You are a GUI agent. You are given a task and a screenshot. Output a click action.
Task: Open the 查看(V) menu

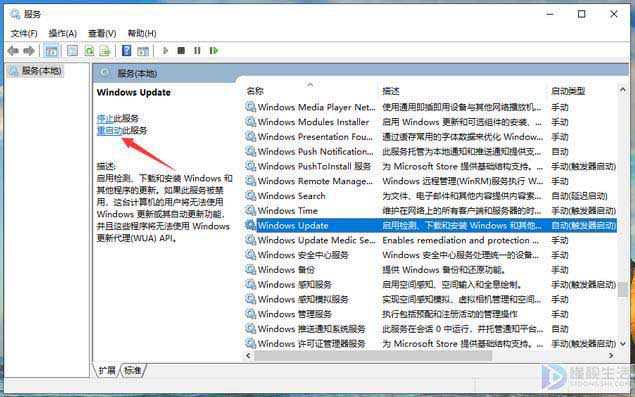pyautogui.click(x=102, y=33)
